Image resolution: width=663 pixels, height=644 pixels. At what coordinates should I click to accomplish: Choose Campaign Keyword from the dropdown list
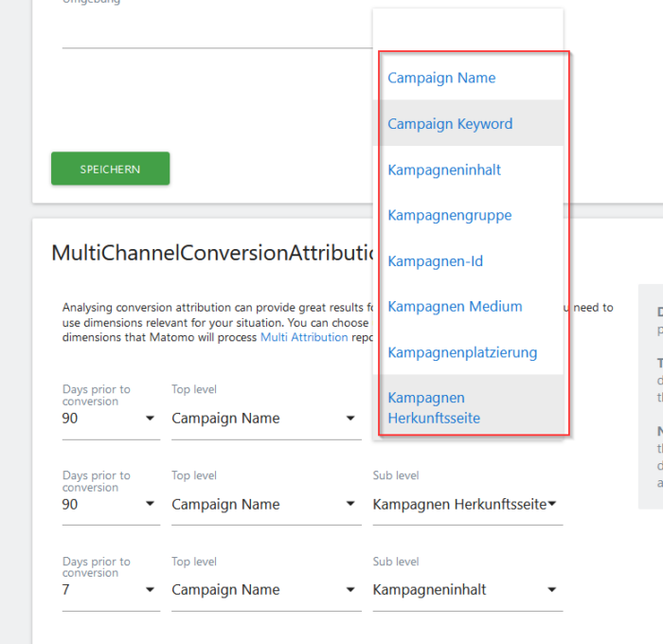[468, 123]
